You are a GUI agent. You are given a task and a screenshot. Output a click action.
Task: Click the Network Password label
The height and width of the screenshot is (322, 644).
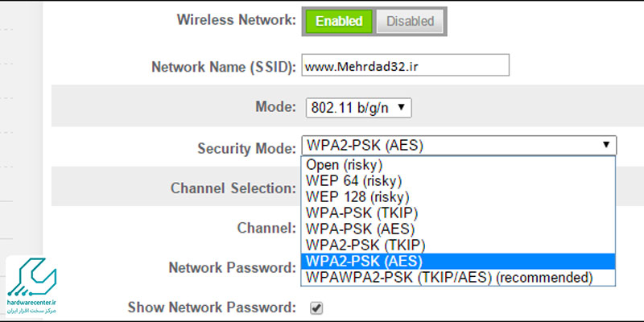pos(232,268)
